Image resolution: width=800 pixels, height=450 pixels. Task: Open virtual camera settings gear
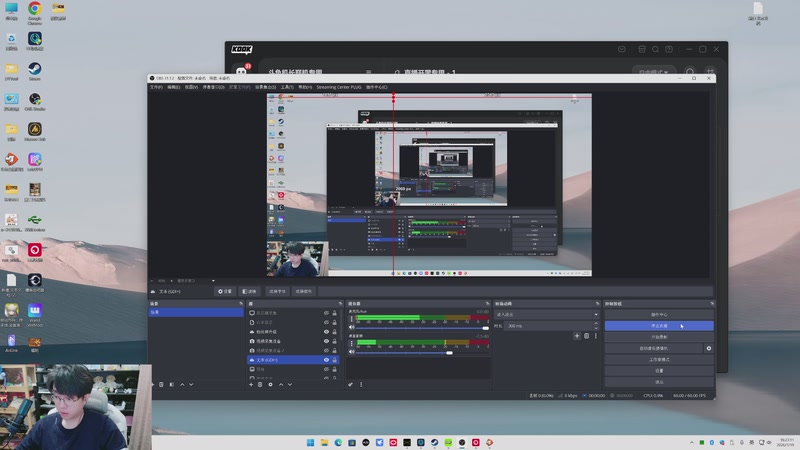coord(709,348)
